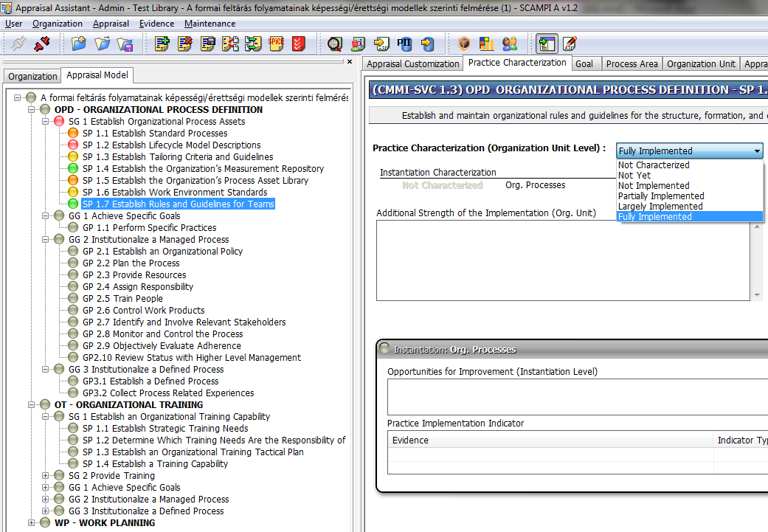Switch to the Organization tab
Viewport: 768px width, 532px height.
pos(32,77)
